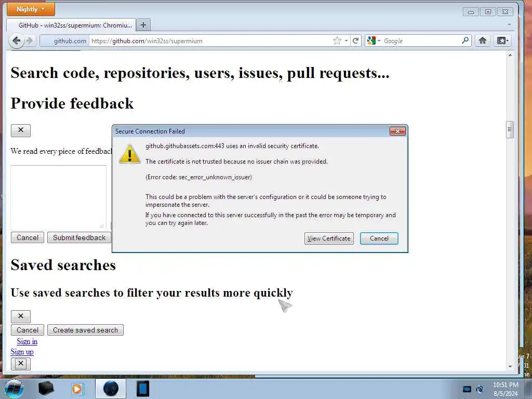Click the page scroll up arrow
The width and height of the screenshot is (532, 399).
(x=510, y=55)
